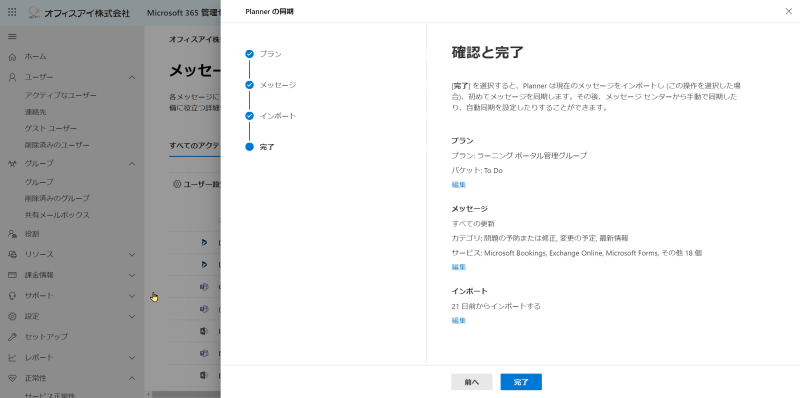Click the 正常性 heart icon
Viewport: 800px width, 398px height.
(13, 378)
